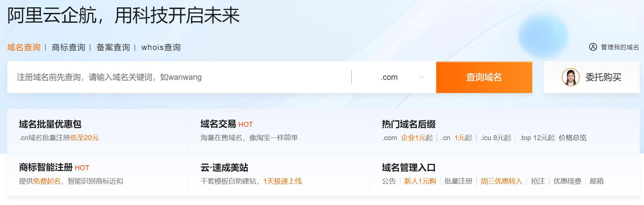Open the 备案查询 tab

(x=113, y=47)
